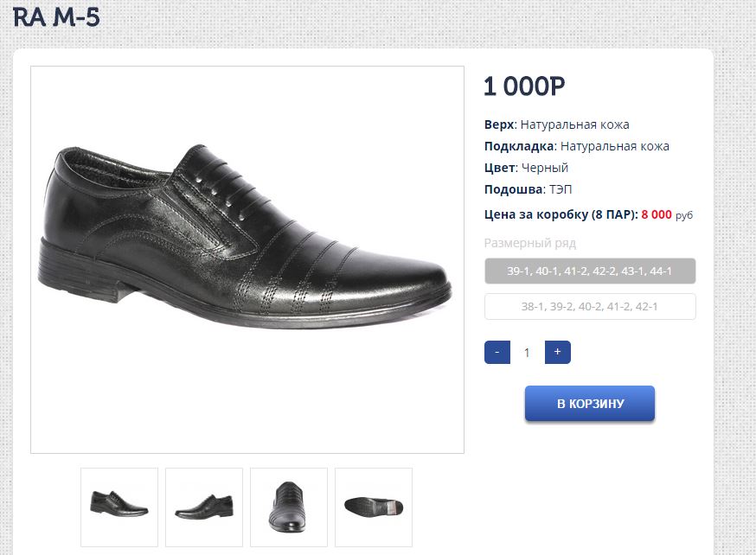Click the Подошва: ТЭП line
The image size is (756, 555).
529,189
